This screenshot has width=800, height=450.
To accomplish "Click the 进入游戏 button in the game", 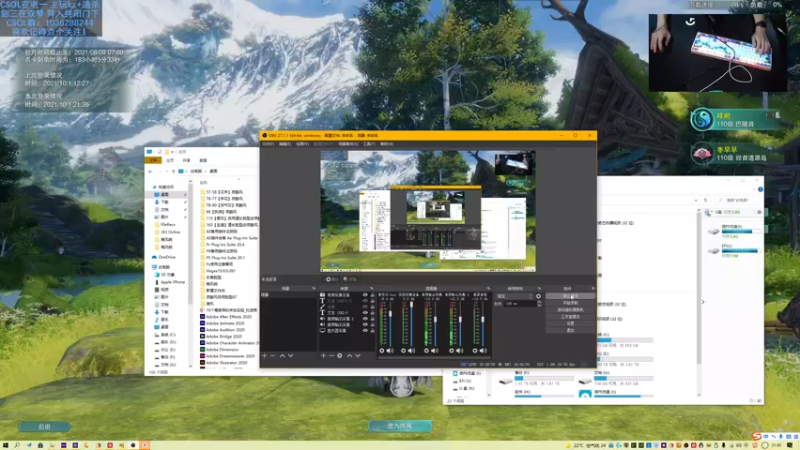I will [400, 426].
